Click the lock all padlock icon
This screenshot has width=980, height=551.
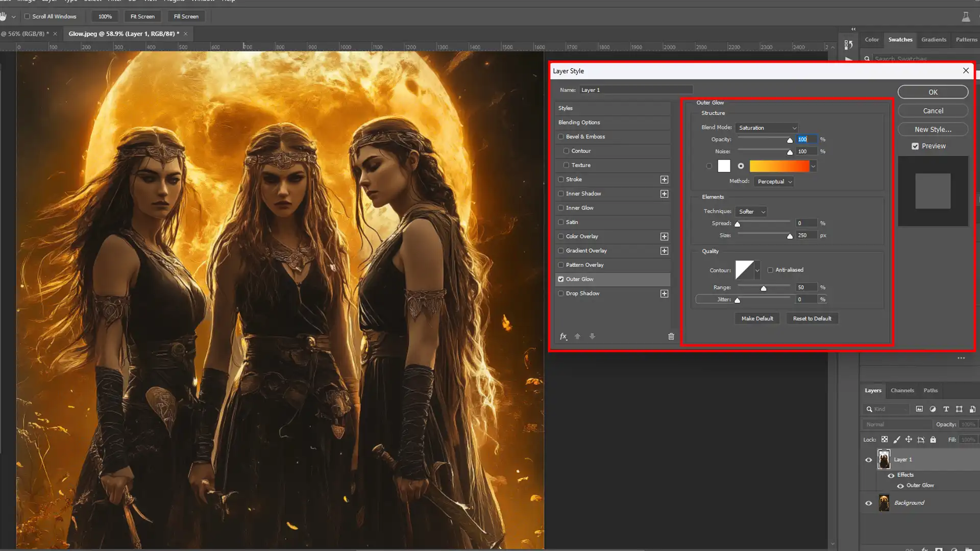(x=933, y=439)
